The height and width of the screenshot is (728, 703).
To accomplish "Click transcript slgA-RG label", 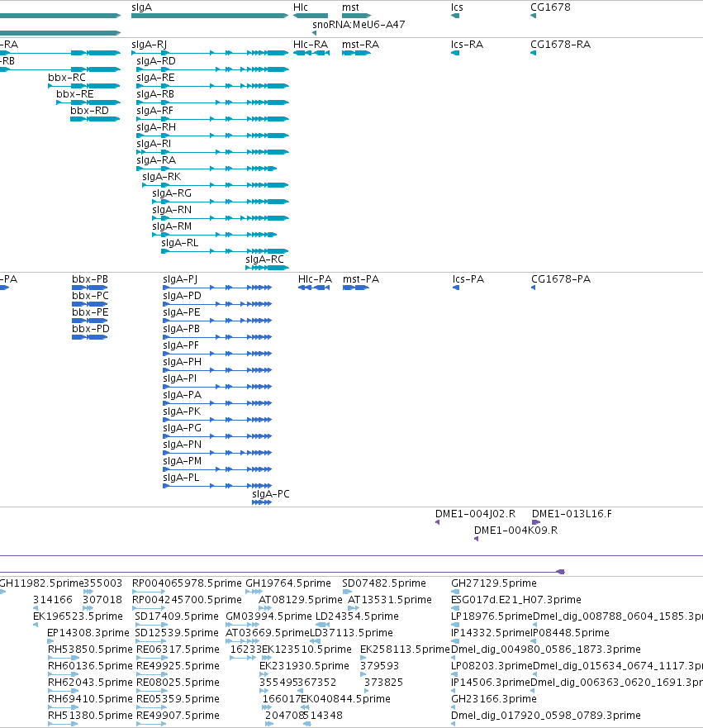I will click(x=172, y=193).
